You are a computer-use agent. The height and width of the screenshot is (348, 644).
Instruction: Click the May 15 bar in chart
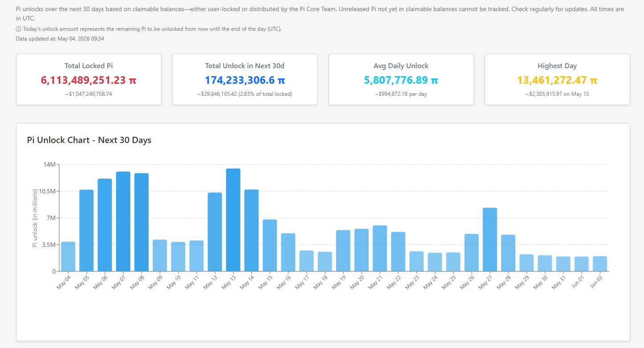point(270,245)
